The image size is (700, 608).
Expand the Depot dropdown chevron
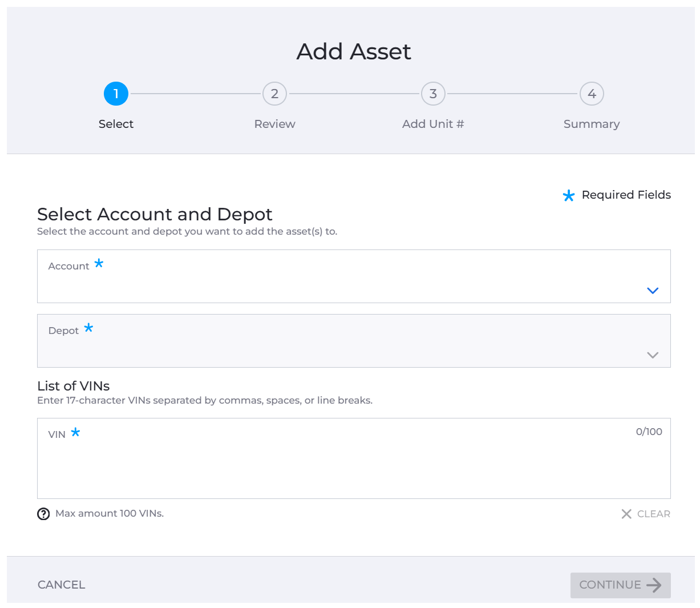point(653,355)
